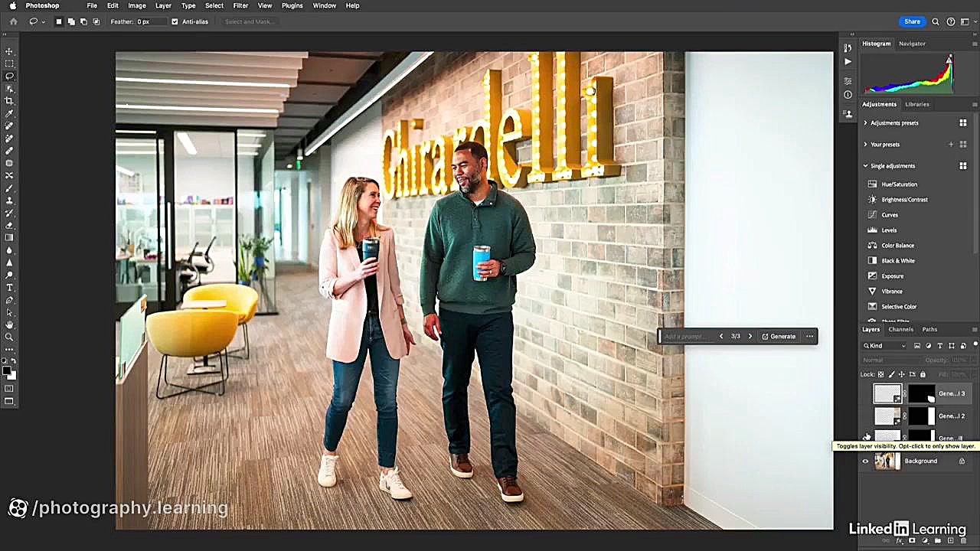
Task: Select the Move tool
Action: click(9, 51)
